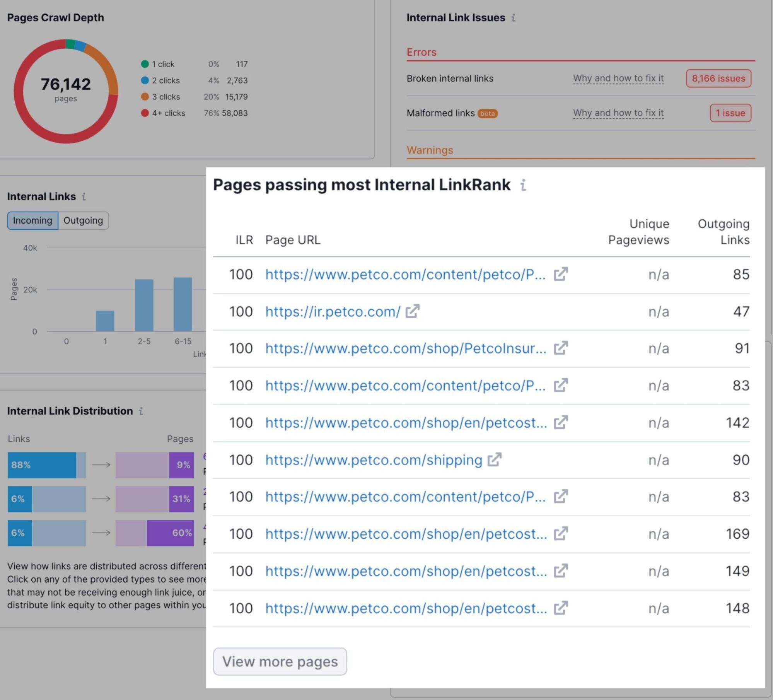Viewport: 773px width, 700px height.
Task: Click info icon next to Internal Link Distribution
Action: (141, 411)
